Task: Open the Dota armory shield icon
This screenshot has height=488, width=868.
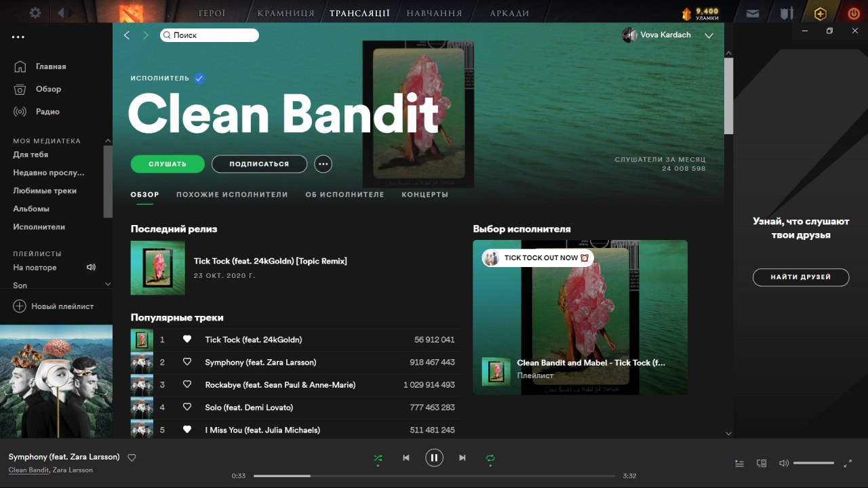Action: (x=787, y=13)
